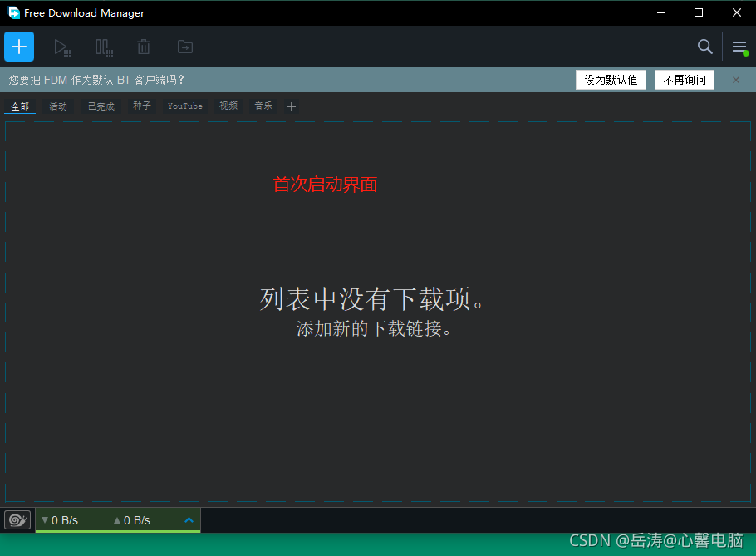Enable FDM as default BT client
Screen dimensions: 756x556
tap(611, 80)
